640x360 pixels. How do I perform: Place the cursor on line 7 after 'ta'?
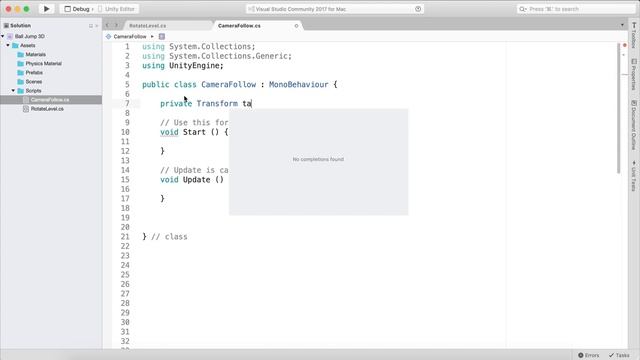click(x=252, y=104)
